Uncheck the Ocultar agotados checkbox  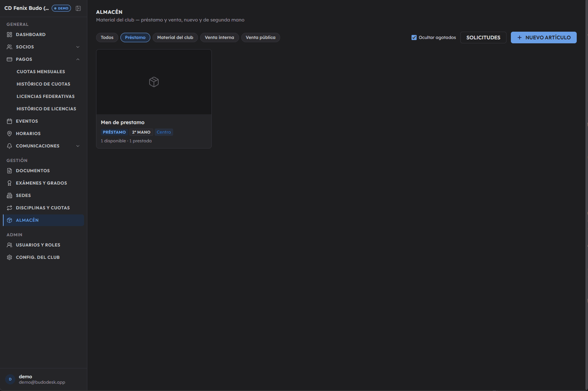pos(414,37)
